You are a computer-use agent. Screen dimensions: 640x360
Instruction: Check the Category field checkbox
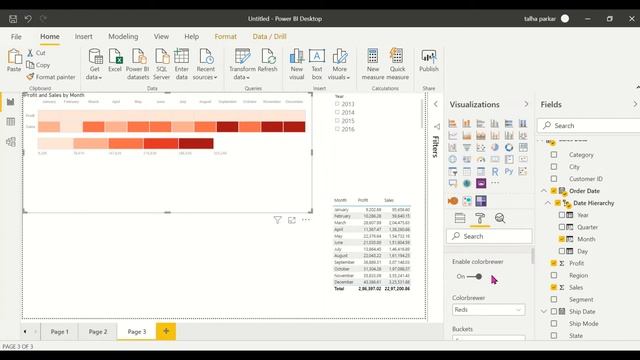(x=554, y=155)
